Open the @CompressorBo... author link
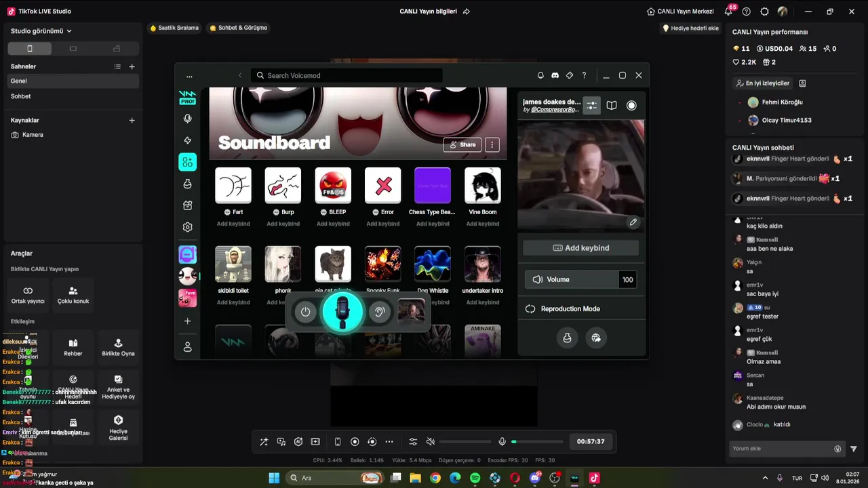868x488 pixels. point(555,110)
